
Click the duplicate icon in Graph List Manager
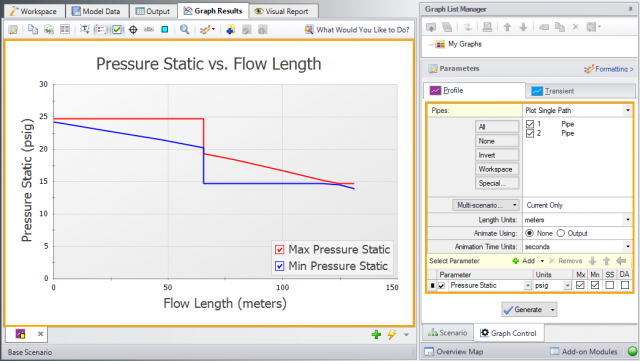coord(560,27)
